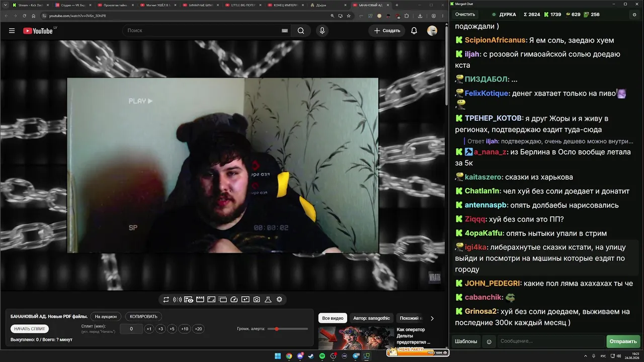This screenshot has height=362, width=644.
Task: Open Merged Chat settings gear
Action: click(634, 15)
